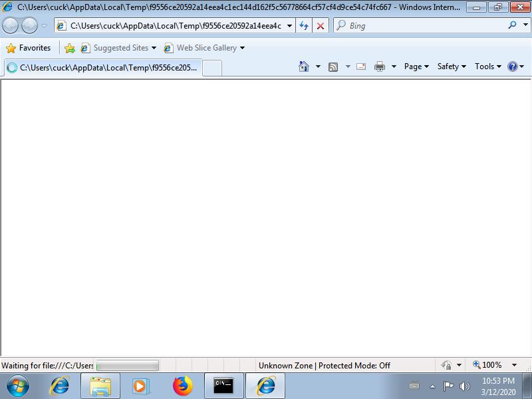The width and height of the screenshot is (532, 399).
Task: Click the taskbar clock 10:53 PM
Action: pos(498,380)
